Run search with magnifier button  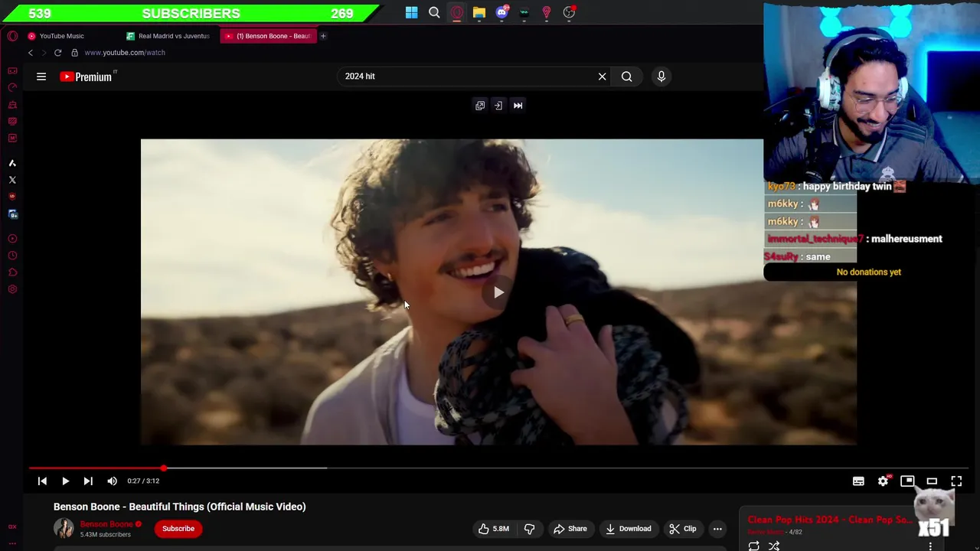[x=627, y=77]
